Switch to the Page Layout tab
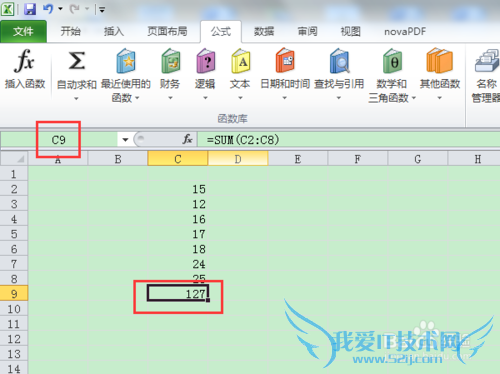This screenshot has height=374, width=500. [x=167, y=31]
